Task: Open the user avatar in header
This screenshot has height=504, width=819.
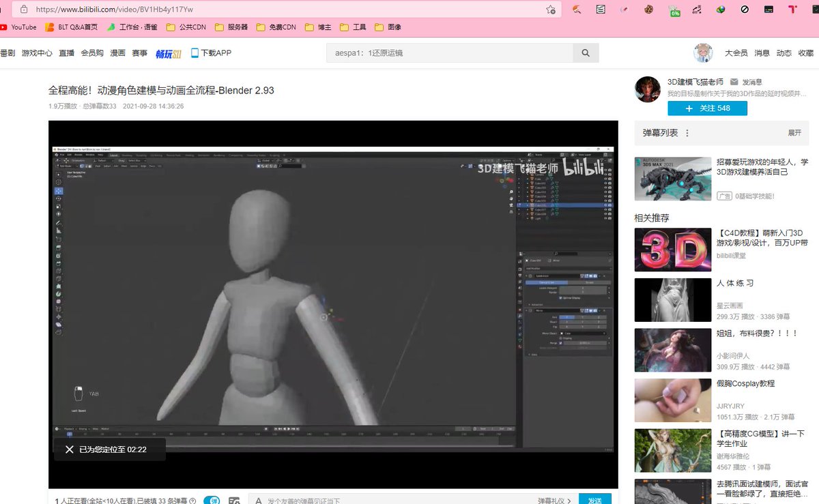Action: click(x=703, y=53)
